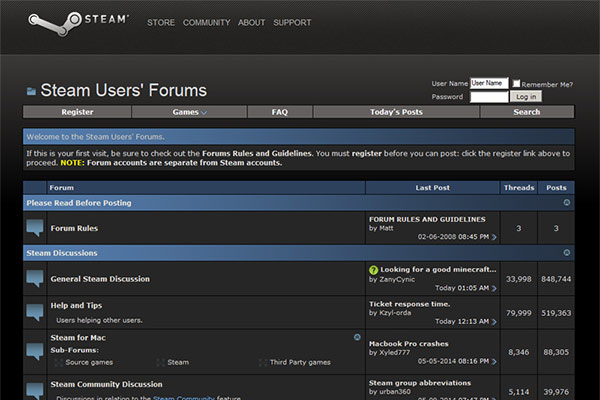Screen dimensions: 600x400
Task: Click the General Steam Discussion forum icon
Action: 35,279
